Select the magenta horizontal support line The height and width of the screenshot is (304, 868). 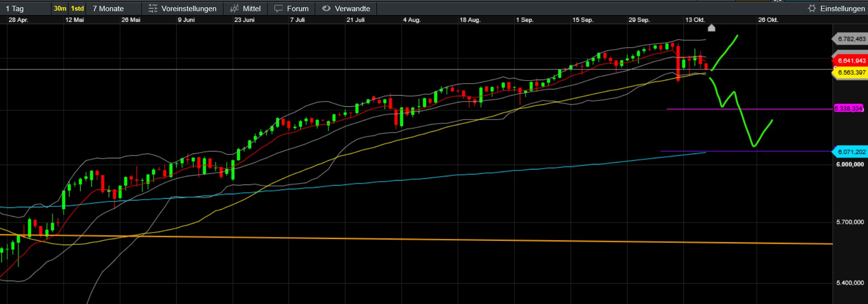coord(749,109)
